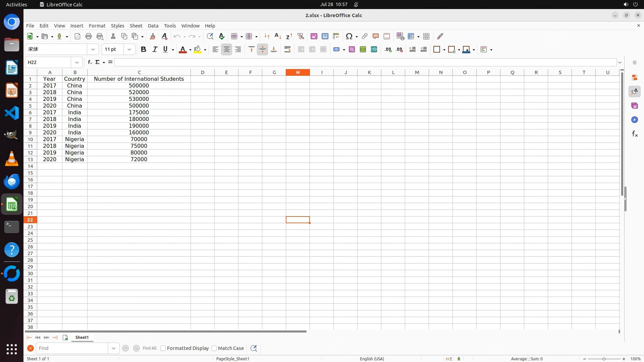Open the sidebar Navigator panel
The height and width of the screenshot is (362, 644).
click(x=634, y=120)
